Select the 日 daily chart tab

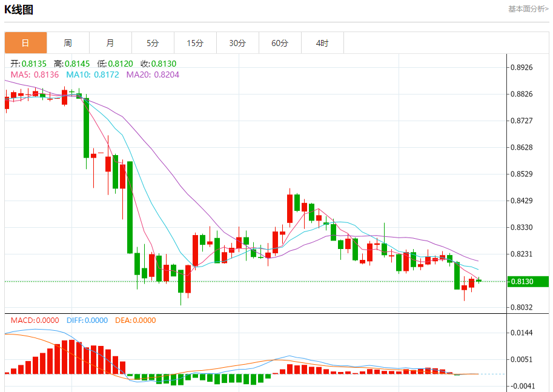26,43
